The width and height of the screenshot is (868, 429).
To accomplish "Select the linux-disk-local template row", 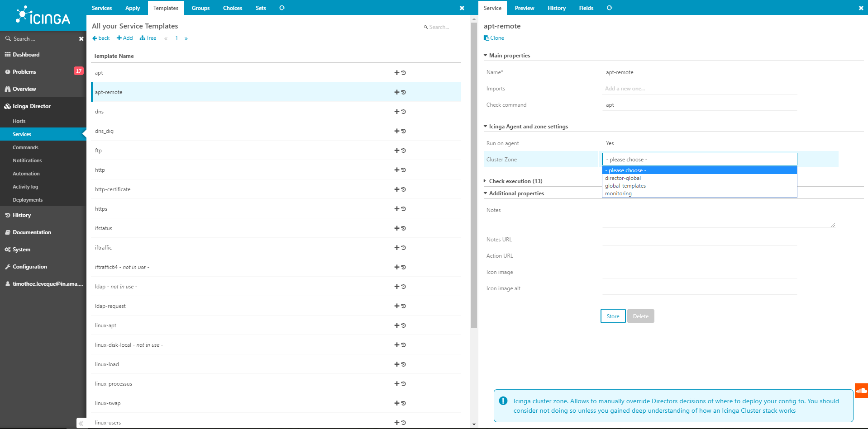I will point(276,345).
